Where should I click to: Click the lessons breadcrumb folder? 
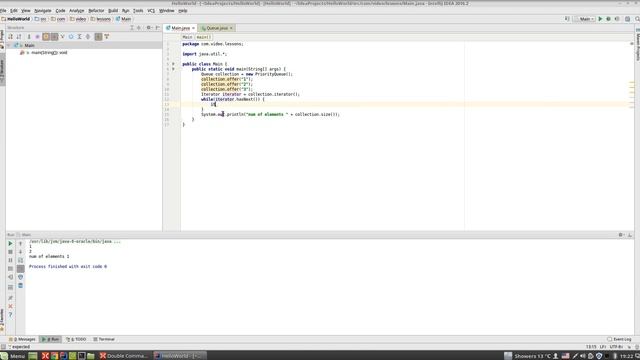[100, 19]
